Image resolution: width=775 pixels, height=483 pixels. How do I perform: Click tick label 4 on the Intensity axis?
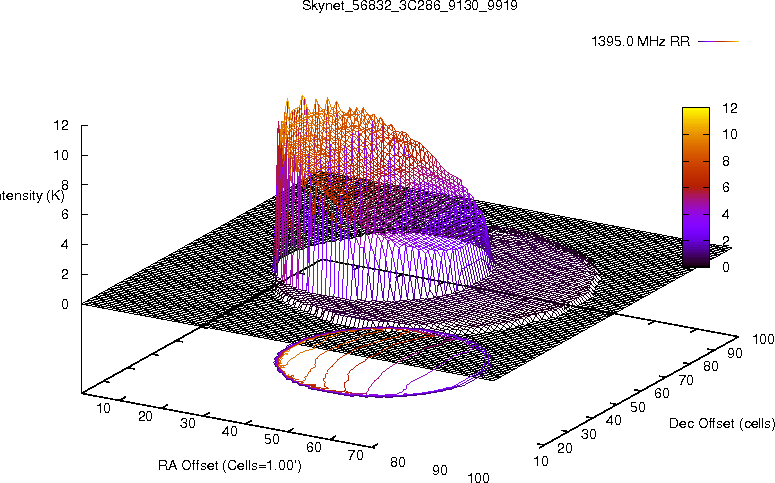click(x=65, y=245)
